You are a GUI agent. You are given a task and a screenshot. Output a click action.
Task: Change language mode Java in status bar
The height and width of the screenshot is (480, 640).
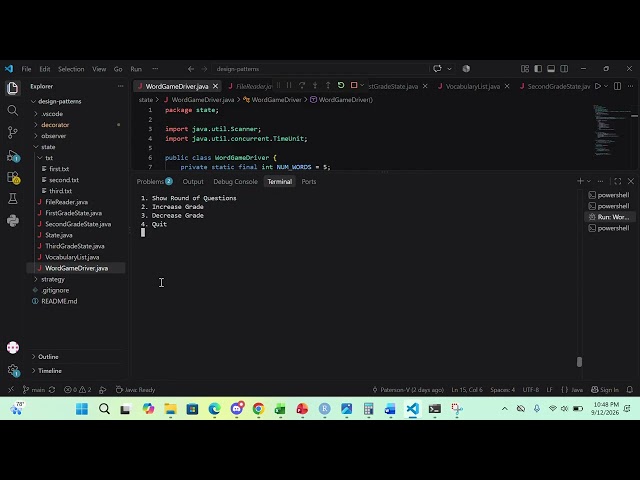pyautogui.click(x=577, y=390)
